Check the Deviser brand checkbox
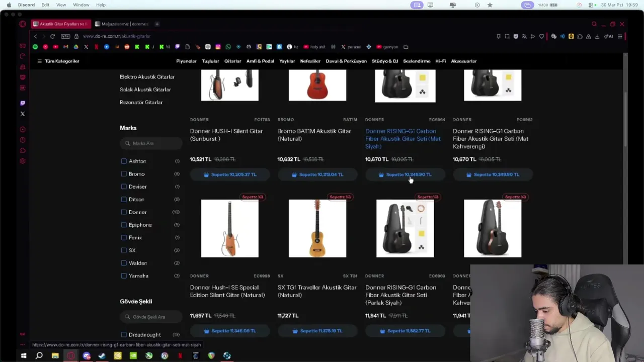Screen dimensions: 644x362 124,187
